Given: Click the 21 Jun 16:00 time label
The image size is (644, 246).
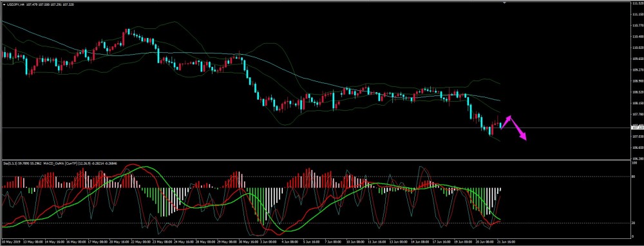Looking at the screenshot, I should [x=506, y=242].
